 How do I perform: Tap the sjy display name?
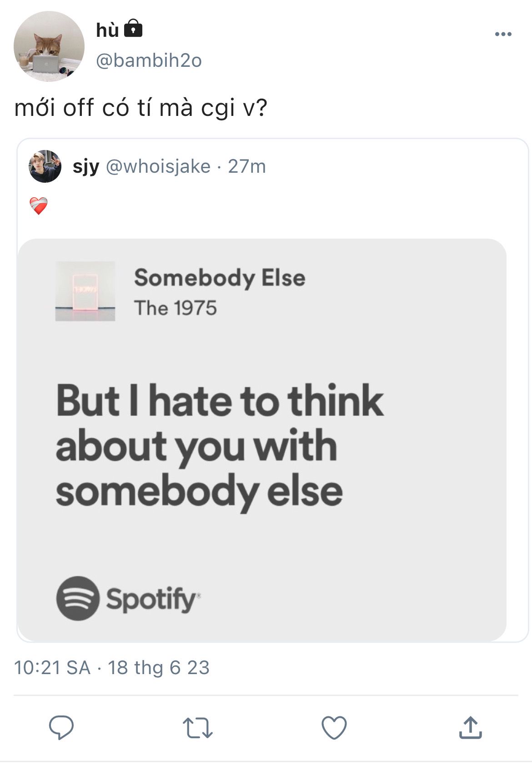click(86, 166)
